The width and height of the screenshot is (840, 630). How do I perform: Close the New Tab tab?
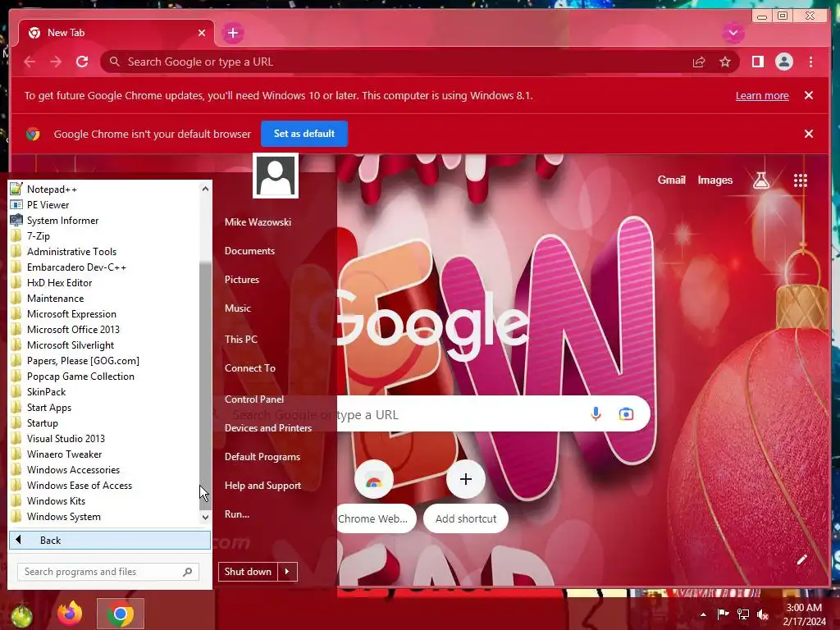(202, 33)
